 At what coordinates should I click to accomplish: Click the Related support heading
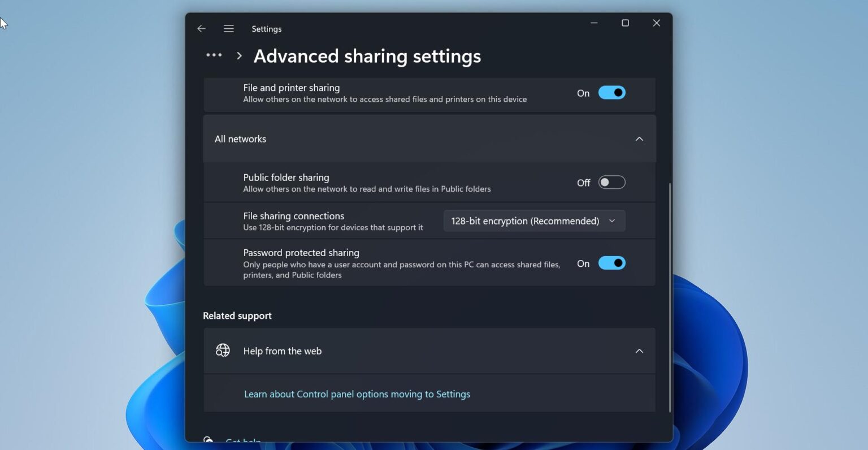point(237,316)
